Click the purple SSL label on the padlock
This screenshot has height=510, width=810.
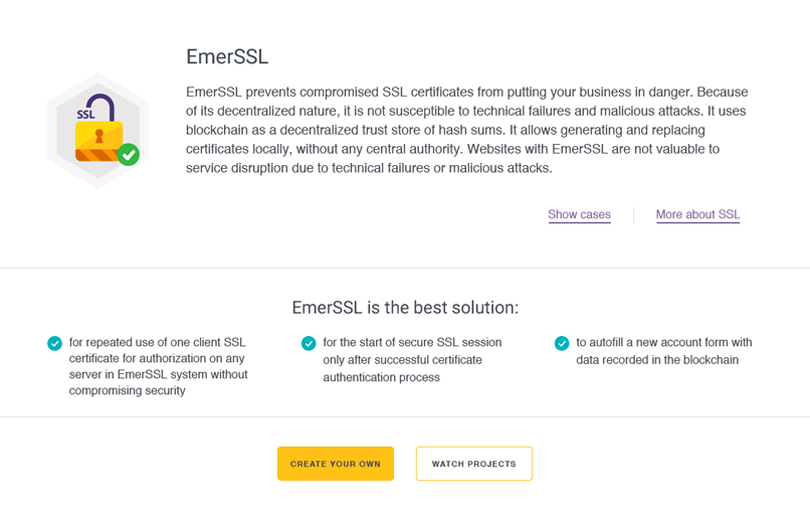pos(86,114)
